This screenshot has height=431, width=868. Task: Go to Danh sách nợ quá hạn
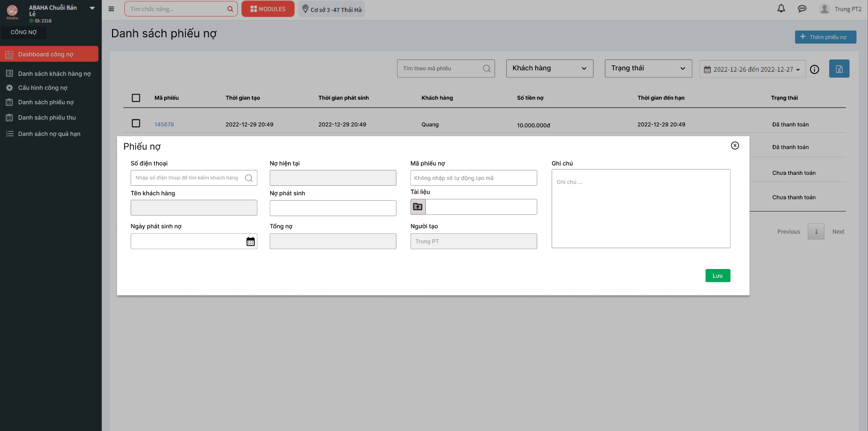tap(49, 134)
